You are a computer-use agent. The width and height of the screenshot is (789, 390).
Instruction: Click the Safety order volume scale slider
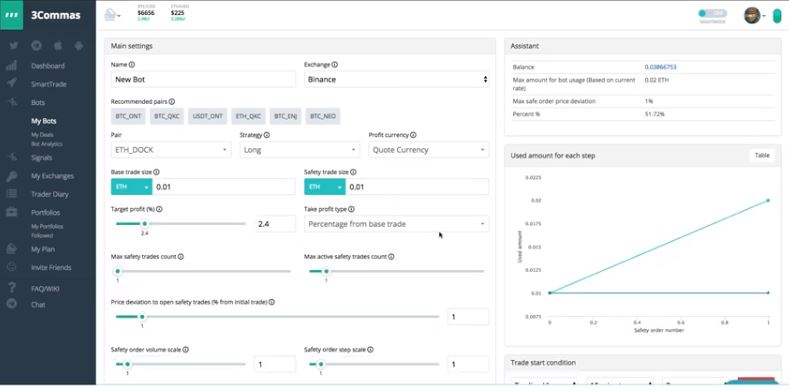[x=127, y=364]
